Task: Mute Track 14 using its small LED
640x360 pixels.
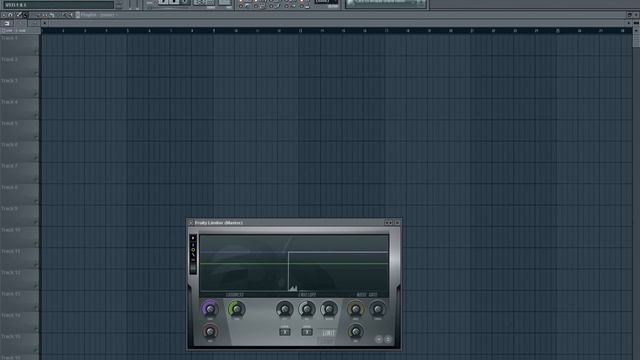Action: 36,330
